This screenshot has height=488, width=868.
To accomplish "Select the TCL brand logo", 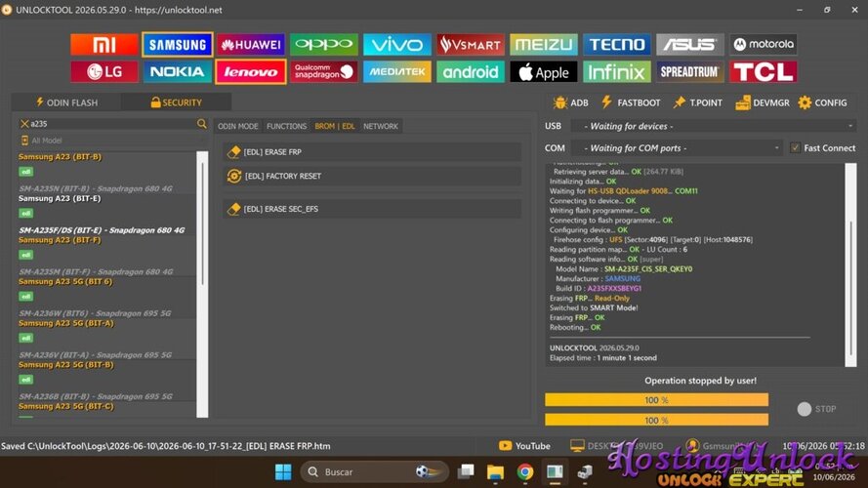I will pos(763,72).
